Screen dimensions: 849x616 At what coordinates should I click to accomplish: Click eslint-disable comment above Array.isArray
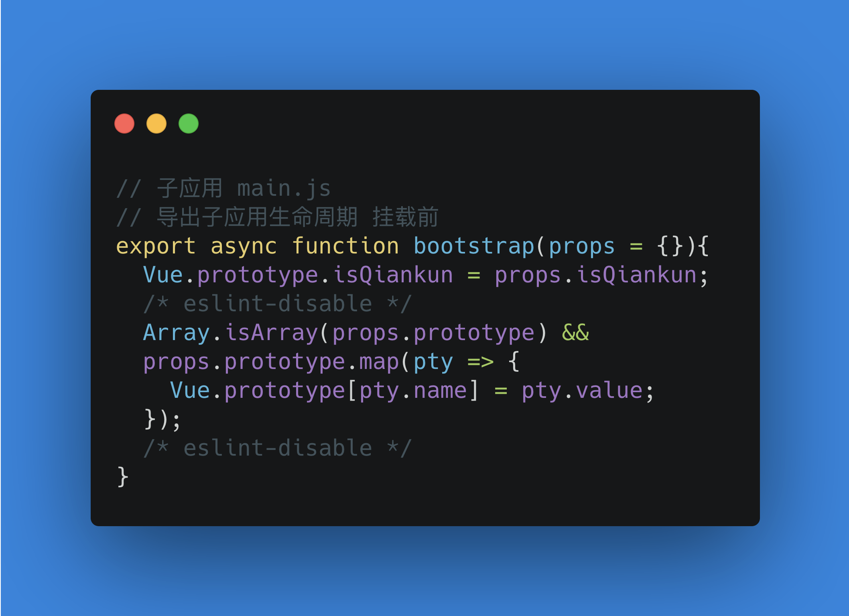coord(278,304)
